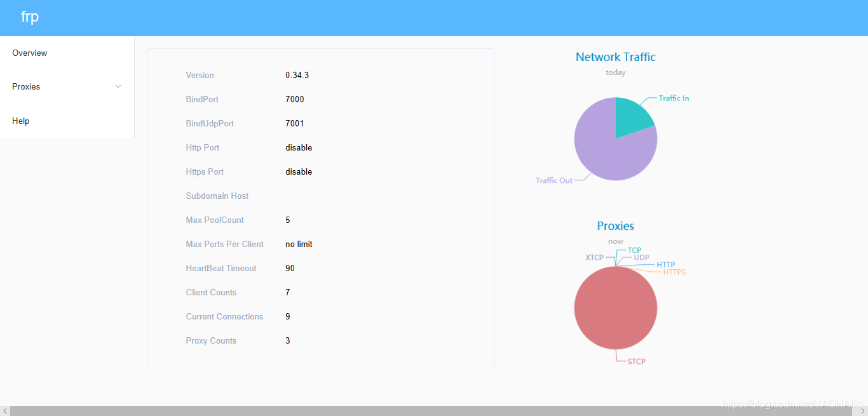868x416 pixels.
Task: Click the no limit value
Action: [299, 244]
